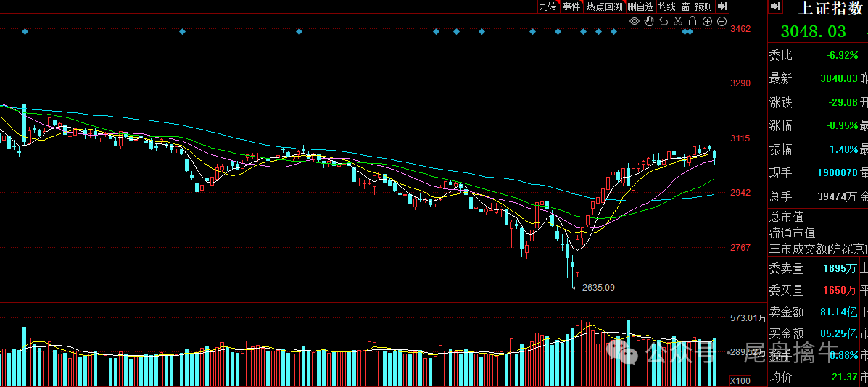Click the 委买量 value 1650万
Image resolution: width=868 pixels, height=387 pixels.
(x=840, y=290)
